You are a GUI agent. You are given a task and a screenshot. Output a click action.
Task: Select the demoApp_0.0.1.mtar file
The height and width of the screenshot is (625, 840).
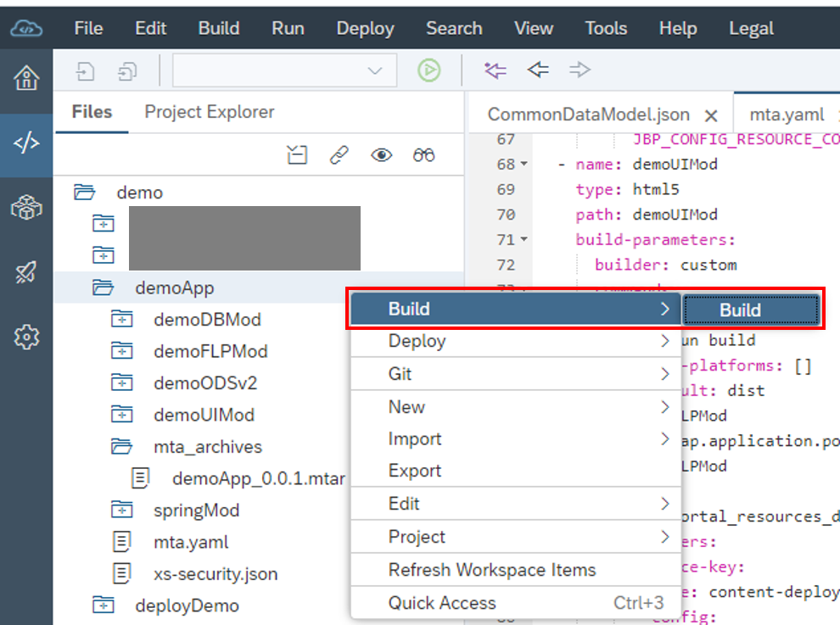pyautogui.click(x=259, y=478)
